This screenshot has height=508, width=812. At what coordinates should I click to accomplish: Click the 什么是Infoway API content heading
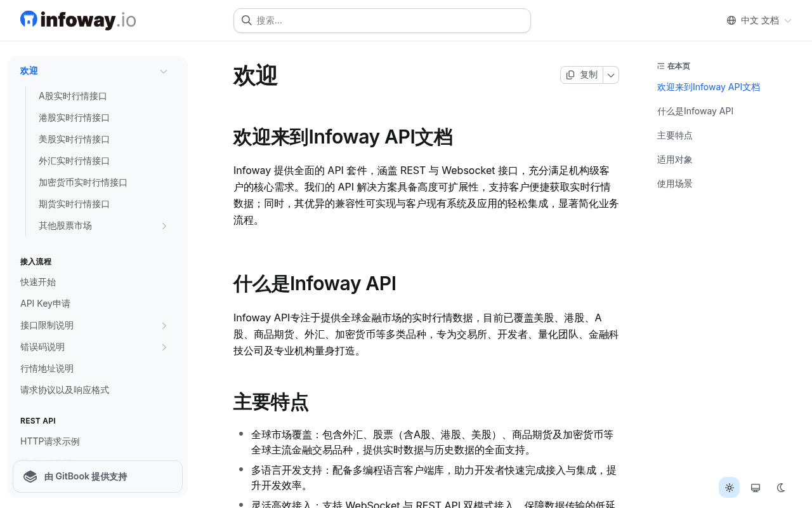click(315, 284)
